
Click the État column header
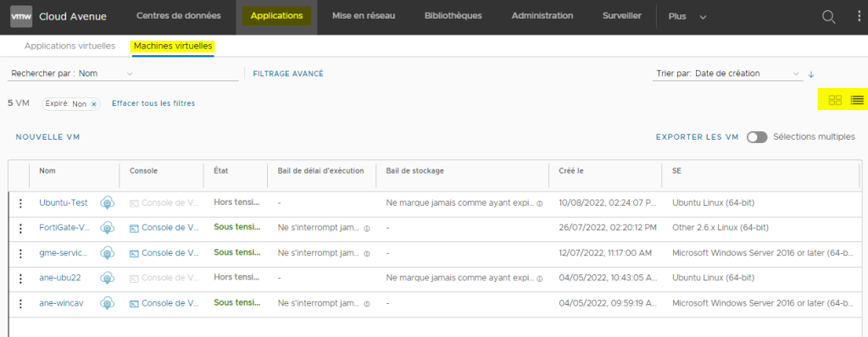click(x=221, y=170)
